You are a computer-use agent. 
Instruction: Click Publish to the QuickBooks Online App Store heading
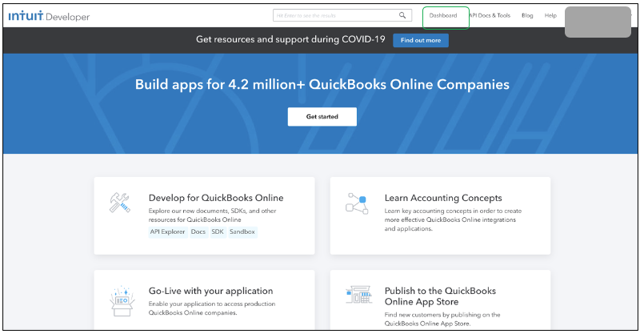(440, 296)
